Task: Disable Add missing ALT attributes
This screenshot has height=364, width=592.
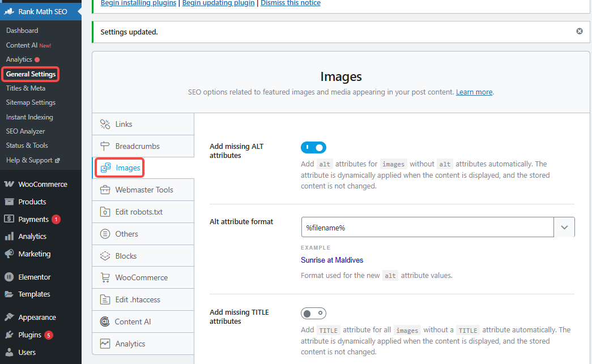Action: pyautogui.click(x=313, y=147)
